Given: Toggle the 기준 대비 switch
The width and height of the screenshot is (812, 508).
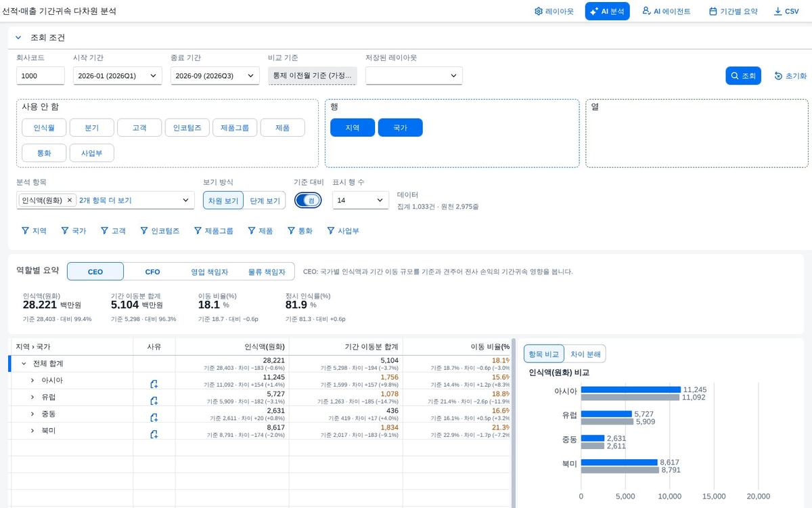Looking at the screenshot, I should pos(308,200).
